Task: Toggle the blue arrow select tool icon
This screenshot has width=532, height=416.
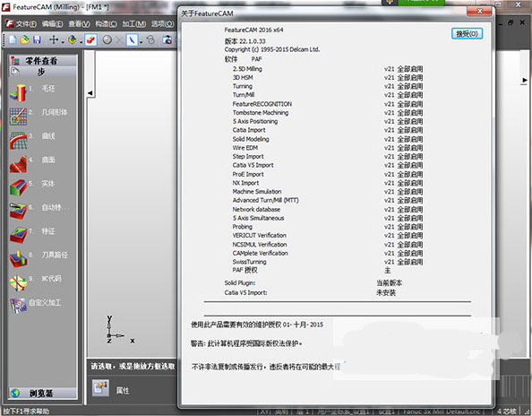Action: tap(132, 39)
